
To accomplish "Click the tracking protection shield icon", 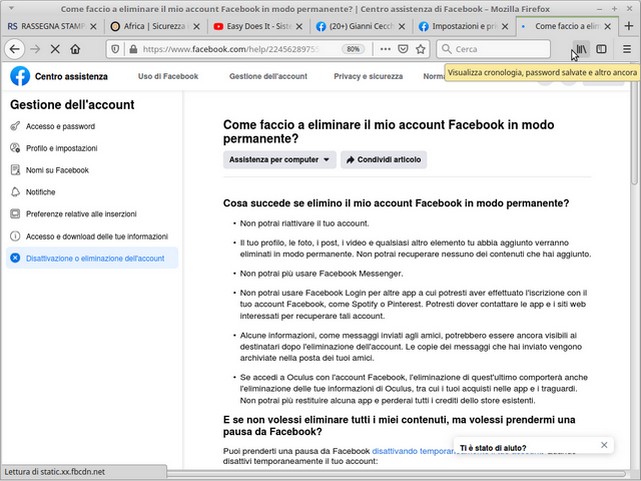I will click(x=115, y=49).
